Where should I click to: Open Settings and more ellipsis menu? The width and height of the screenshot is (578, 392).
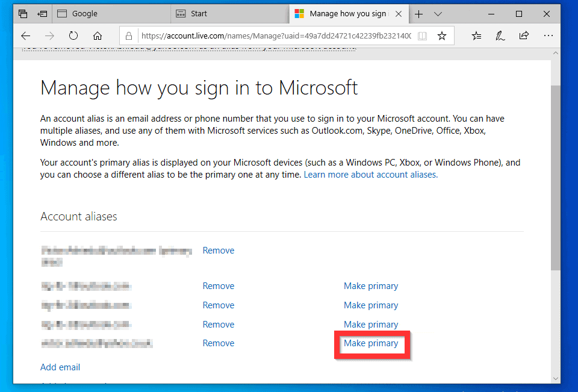click(x=548, y=36)
